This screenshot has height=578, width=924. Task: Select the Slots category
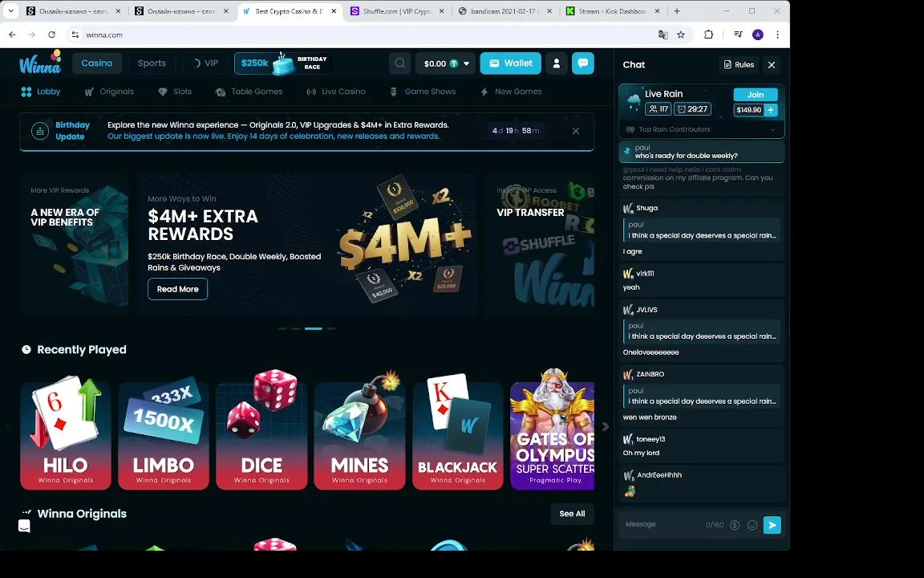tap(175, 92)
